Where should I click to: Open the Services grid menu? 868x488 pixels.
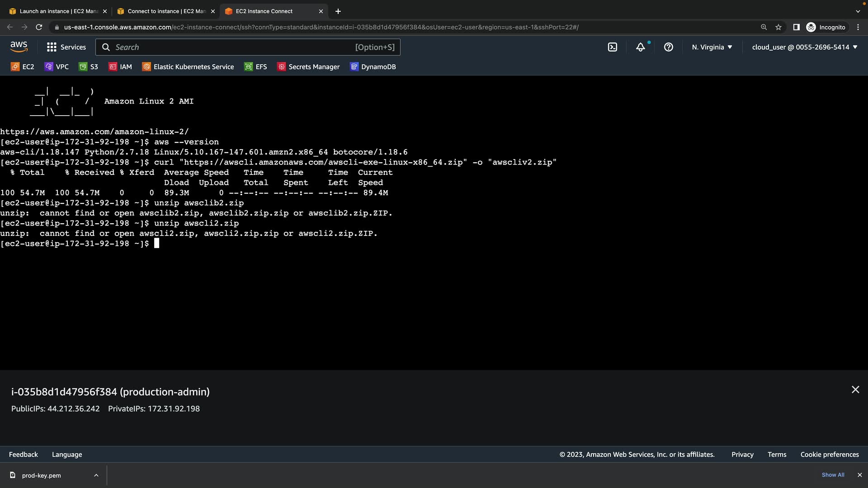pos(66,47)
